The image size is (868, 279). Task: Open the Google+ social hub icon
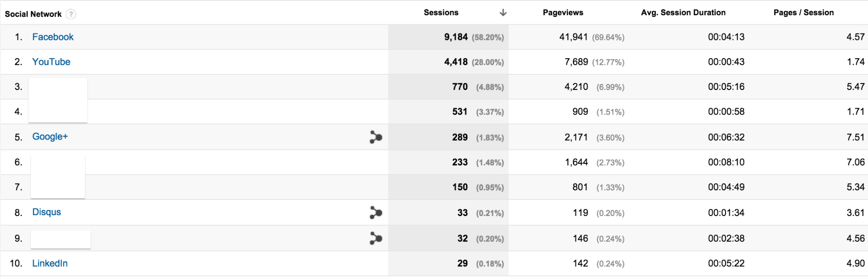(376, 137)
